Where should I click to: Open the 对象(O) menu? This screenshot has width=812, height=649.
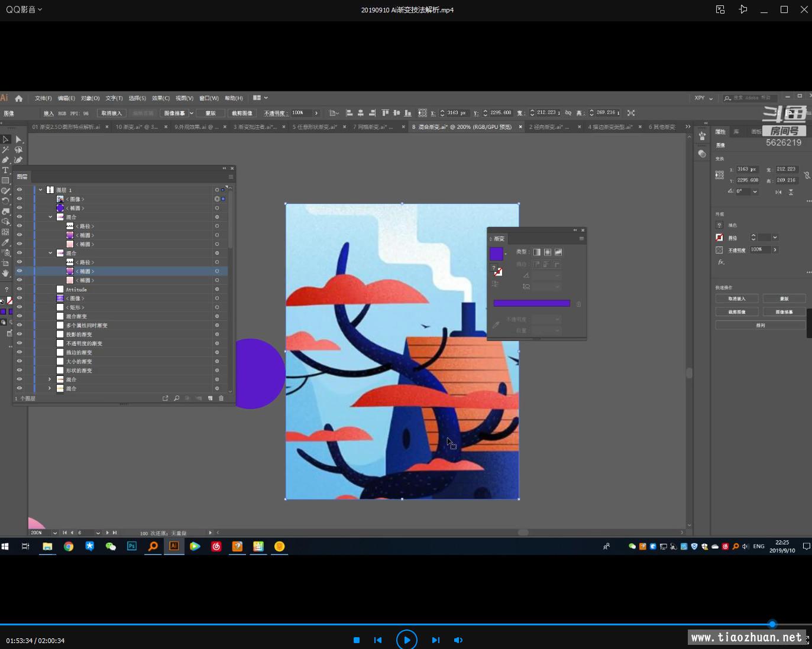click(x=90, y=98)
